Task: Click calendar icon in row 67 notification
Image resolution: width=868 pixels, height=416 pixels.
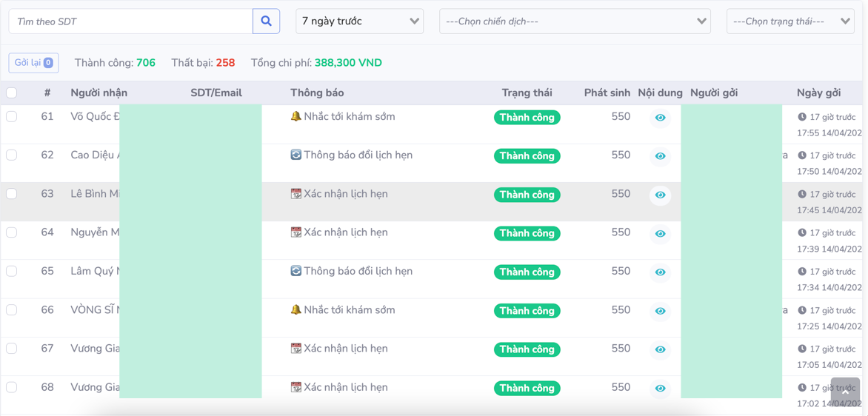Action: 296,349
